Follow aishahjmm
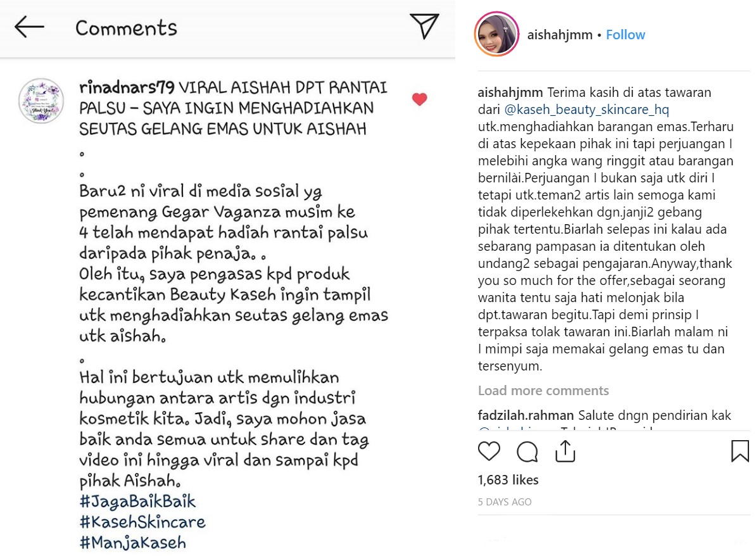 tap(626, 35)
